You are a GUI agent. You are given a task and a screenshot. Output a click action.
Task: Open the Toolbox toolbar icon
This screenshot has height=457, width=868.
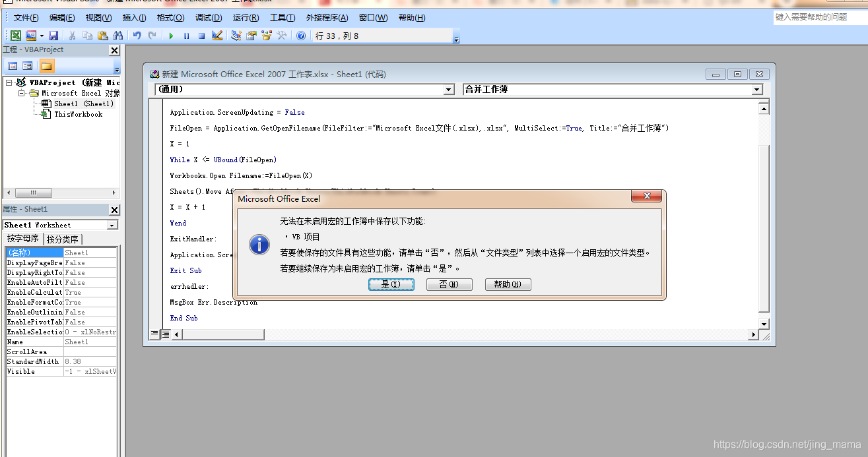tap(281, 36)
